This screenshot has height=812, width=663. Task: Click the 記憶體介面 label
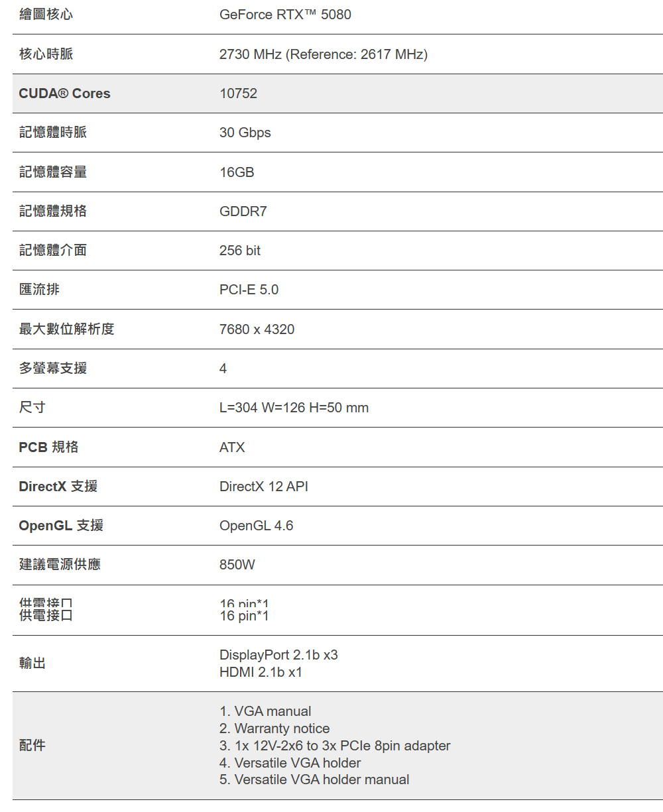coord(52,250)
